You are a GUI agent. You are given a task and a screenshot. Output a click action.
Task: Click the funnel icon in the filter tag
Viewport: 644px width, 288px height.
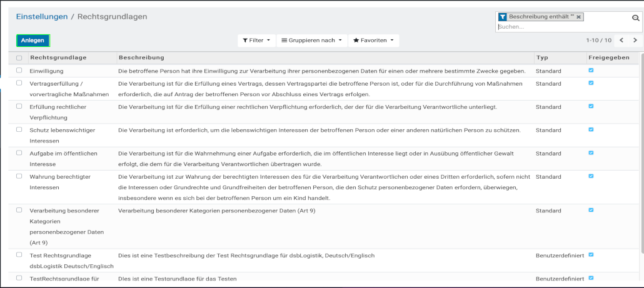[503, 17]
